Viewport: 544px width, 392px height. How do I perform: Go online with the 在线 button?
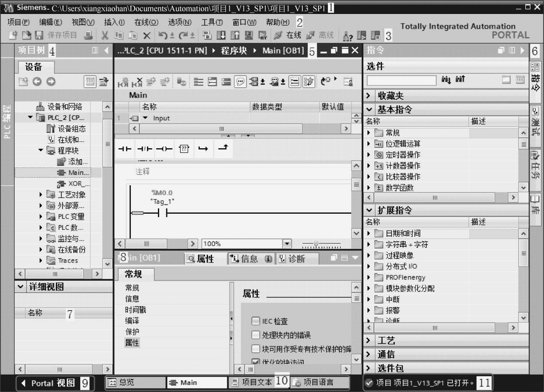tap(288, 35)
